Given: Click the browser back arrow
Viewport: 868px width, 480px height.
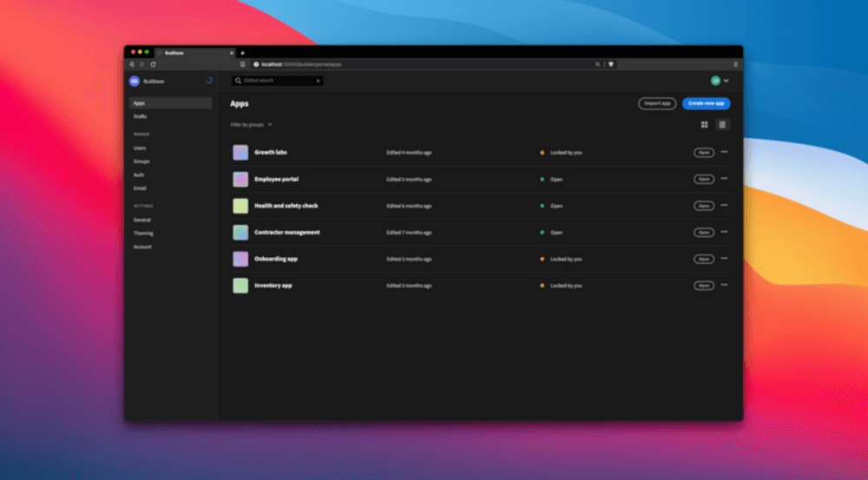Looking at the screenshot, I should coord(132,64).
